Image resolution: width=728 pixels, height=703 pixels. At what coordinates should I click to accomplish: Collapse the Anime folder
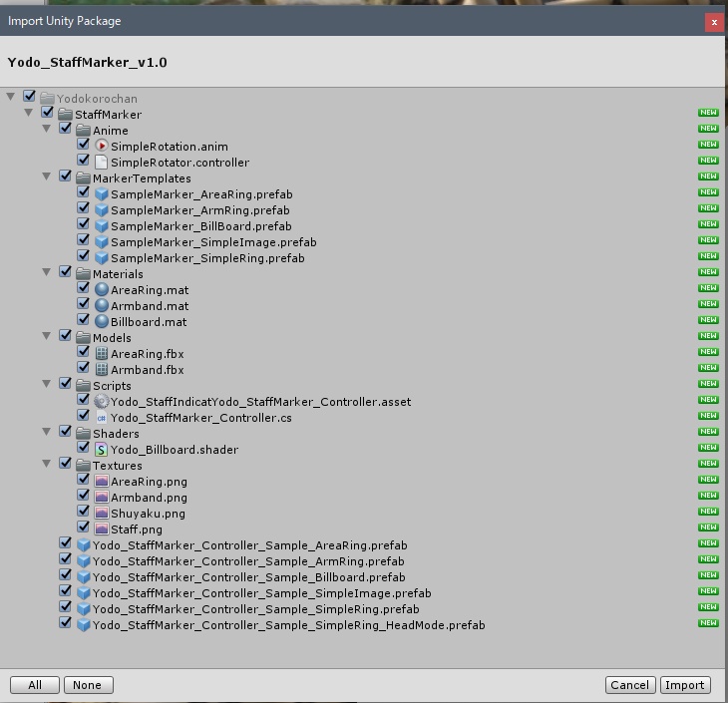(47, 129)
